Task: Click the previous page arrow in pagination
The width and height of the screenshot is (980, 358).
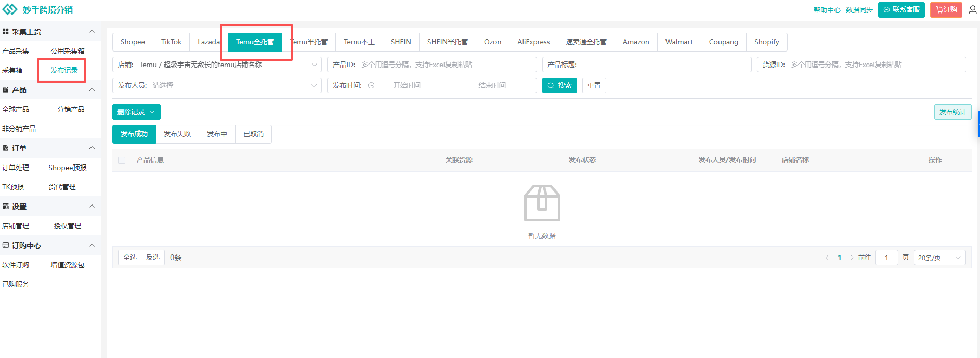Action: tap(827, 258)
